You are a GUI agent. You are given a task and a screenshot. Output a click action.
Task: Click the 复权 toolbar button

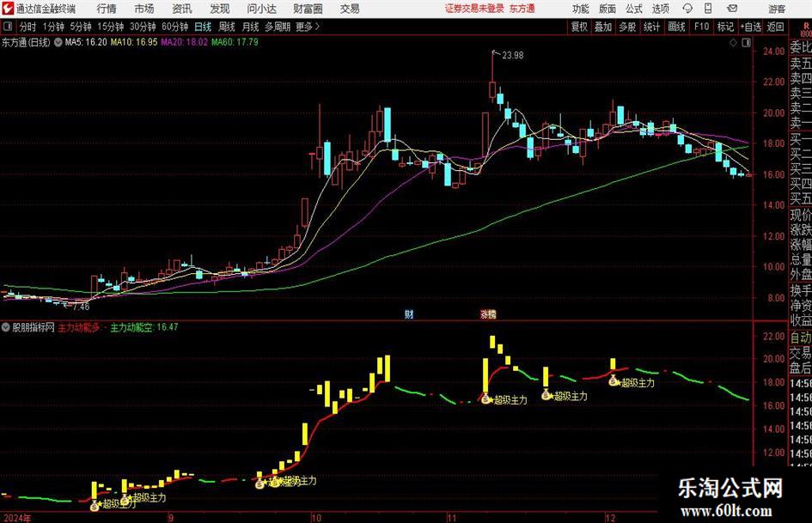579,27
